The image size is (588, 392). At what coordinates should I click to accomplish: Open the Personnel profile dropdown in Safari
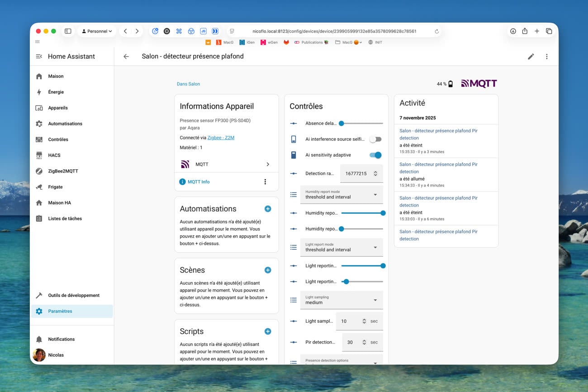pyautogui.click(x=97, y=31)
